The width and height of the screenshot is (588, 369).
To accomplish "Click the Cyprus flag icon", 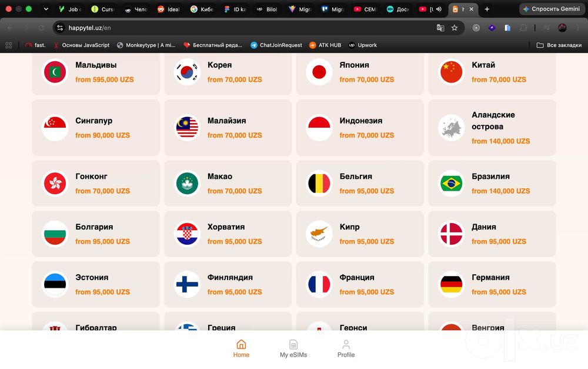I will [319, 234].
